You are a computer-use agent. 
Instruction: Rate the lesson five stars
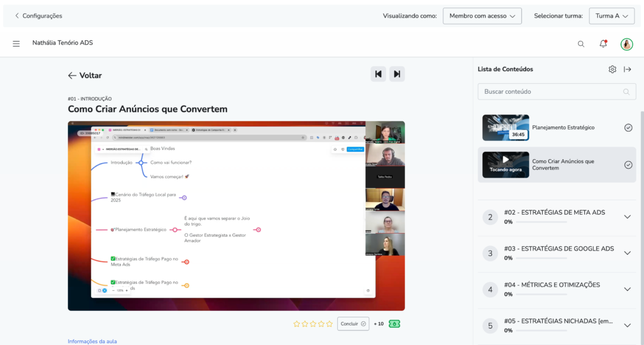[330, 324]
